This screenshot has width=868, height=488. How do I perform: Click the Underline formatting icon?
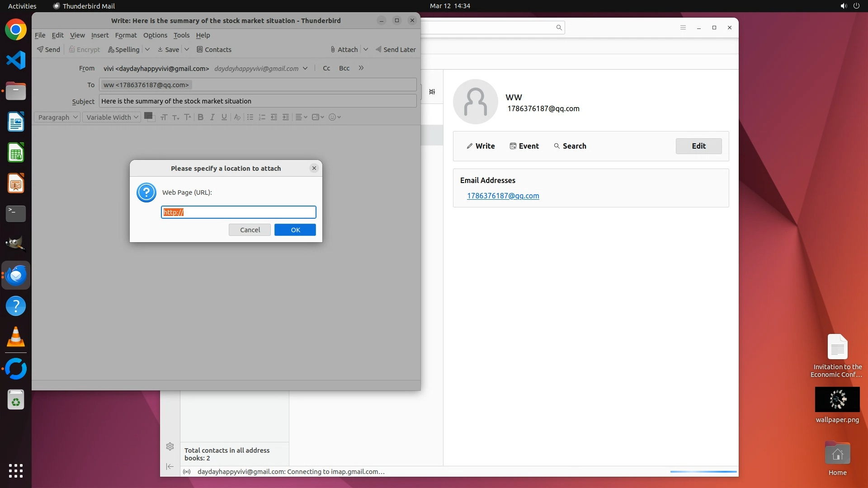coord(224,117)
